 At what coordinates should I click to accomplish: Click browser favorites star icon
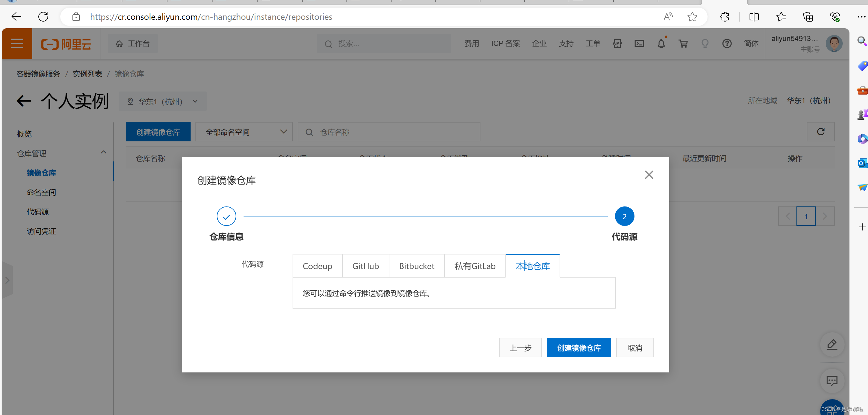(692, 17)
